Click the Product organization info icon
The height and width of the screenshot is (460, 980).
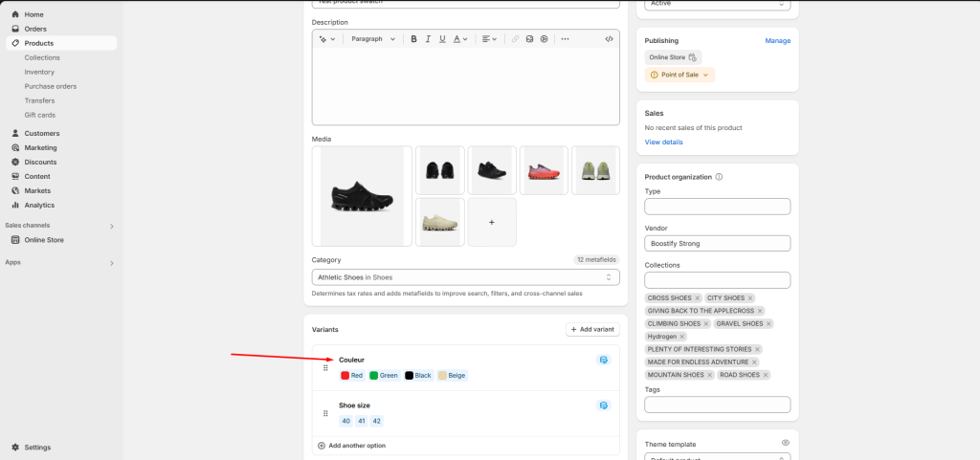click(x=719, y=177)
